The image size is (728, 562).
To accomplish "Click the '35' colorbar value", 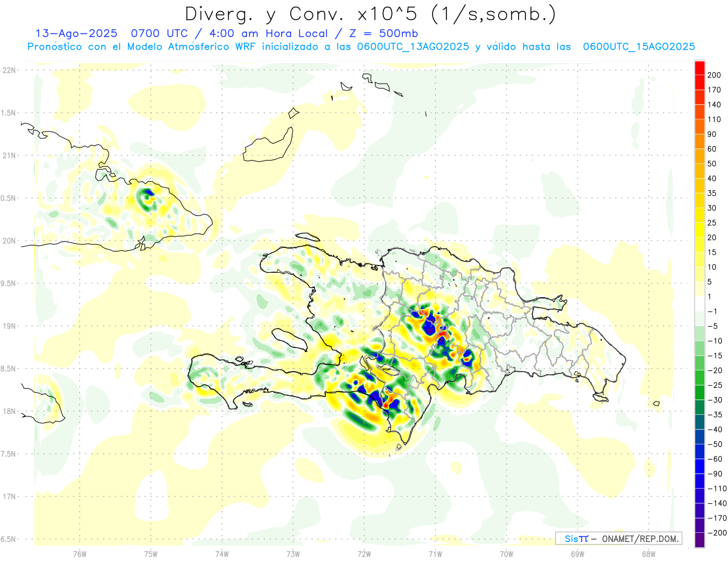I will tap(713, 193).
